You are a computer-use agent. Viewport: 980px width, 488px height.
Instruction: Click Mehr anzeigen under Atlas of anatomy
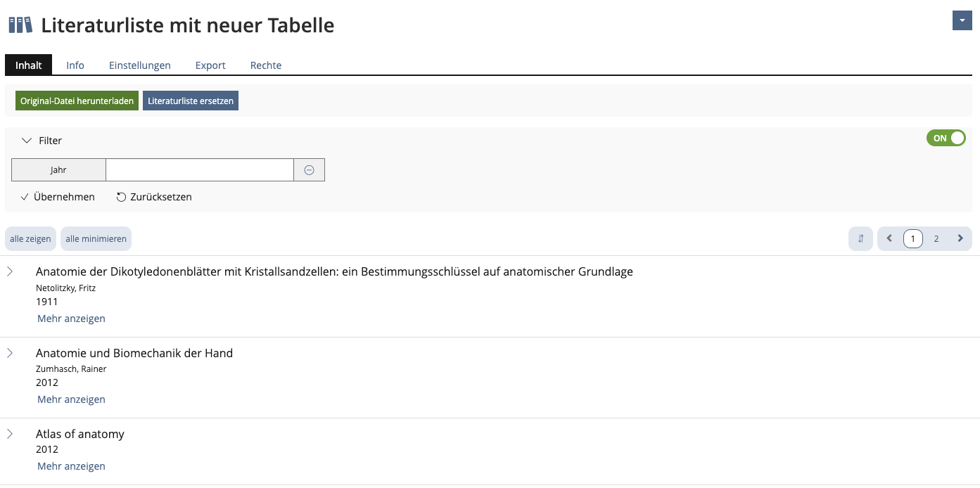point(71,466)
